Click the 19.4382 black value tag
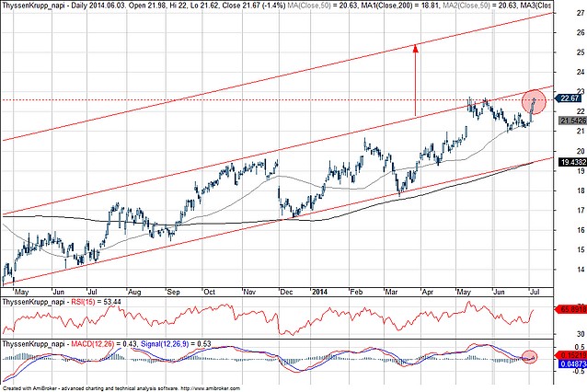Image resolution: width=587 pixels, height=392 pixels. tap(573, 162)
